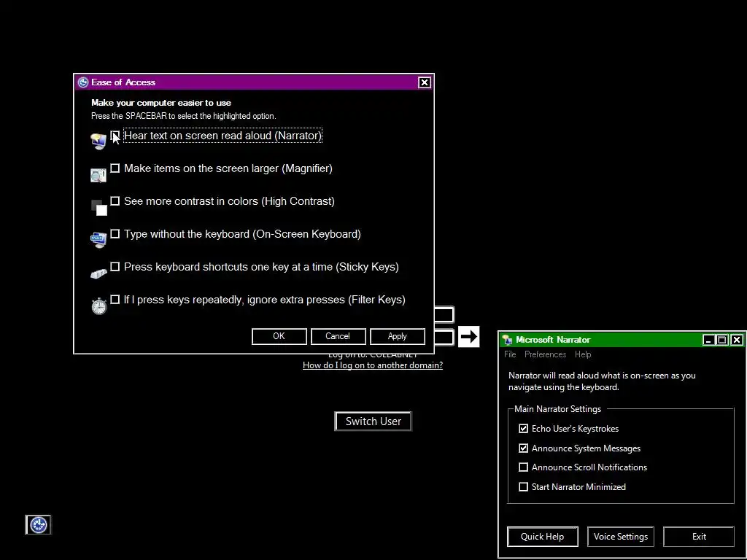
Task: Enable Type without the keyboard (On-Screen Keyboard)
Action: (115, 234)
